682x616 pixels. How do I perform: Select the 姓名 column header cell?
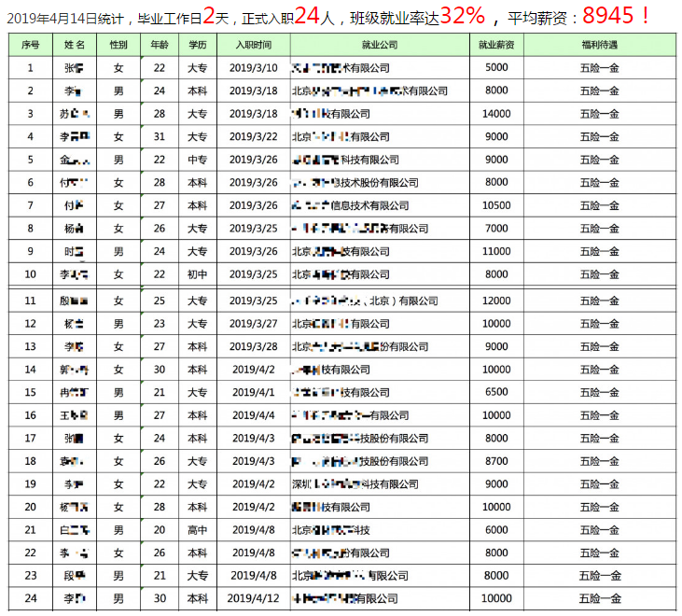click(75, 45)
